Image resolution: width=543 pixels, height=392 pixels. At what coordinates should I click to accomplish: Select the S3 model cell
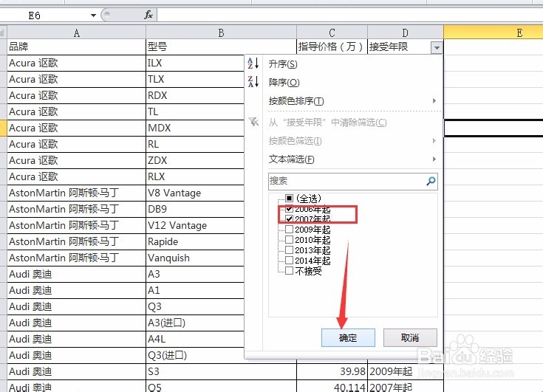pos(222,371)
